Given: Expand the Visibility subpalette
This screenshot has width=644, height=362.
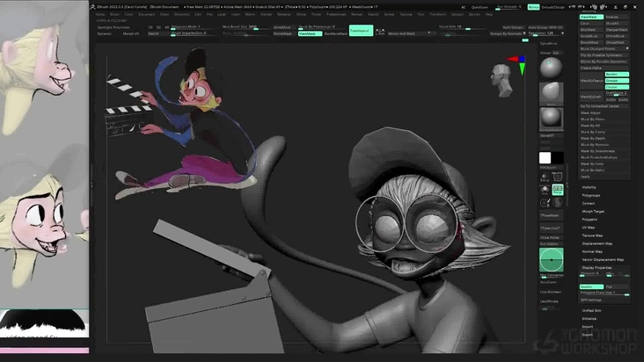Looking at the screenshot, I should click(589, 187).
